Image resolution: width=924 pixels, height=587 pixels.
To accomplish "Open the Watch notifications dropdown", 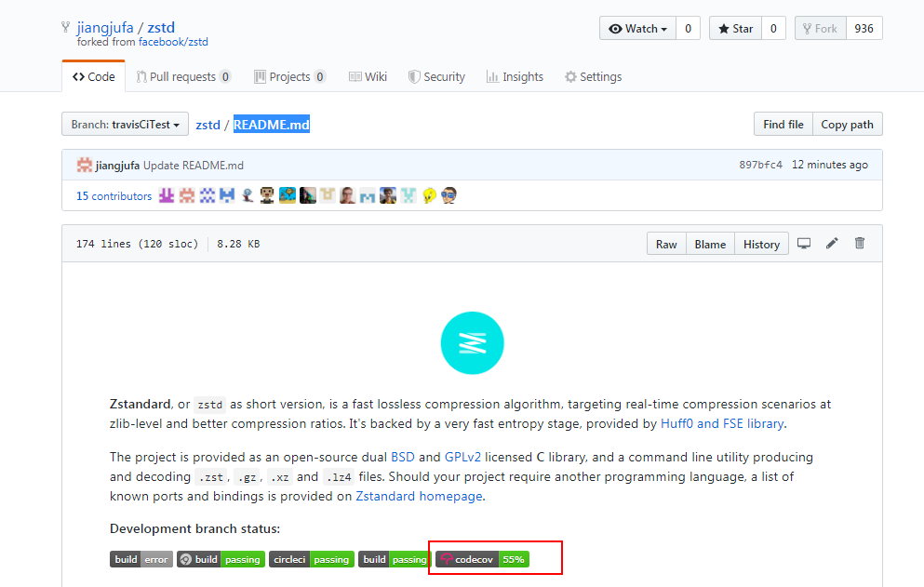I will pos(637,28).
